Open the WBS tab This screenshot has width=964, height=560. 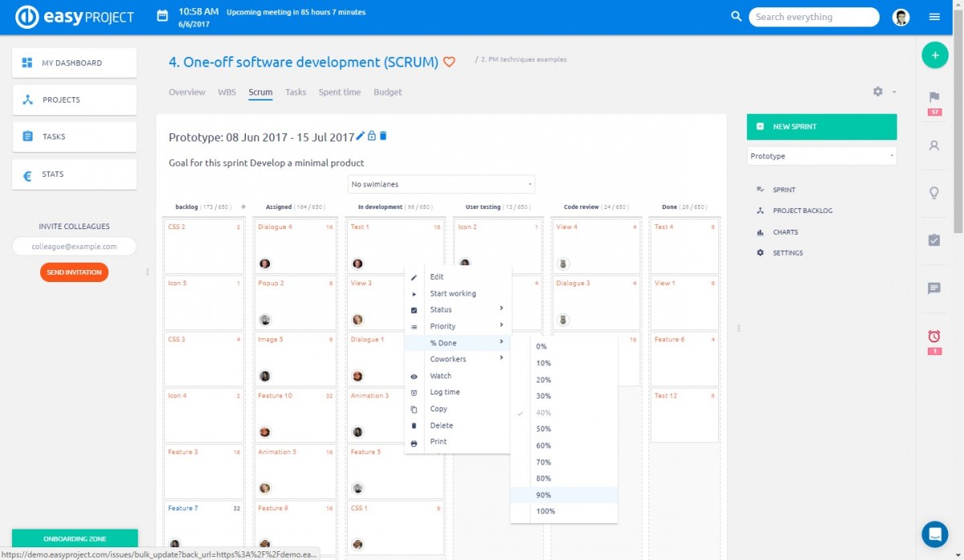pyautogui.click(x=227, y=92)
